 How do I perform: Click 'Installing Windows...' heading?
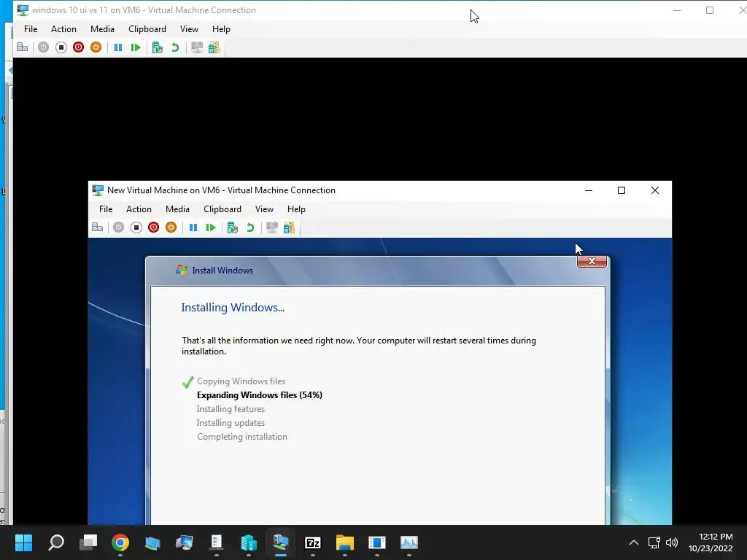click(233, 307)
